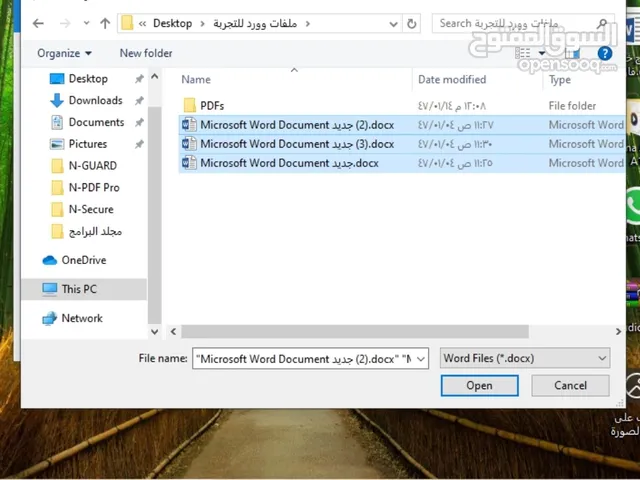Click the search magnifier icon
640x480 pixels.
coord(602,24)
